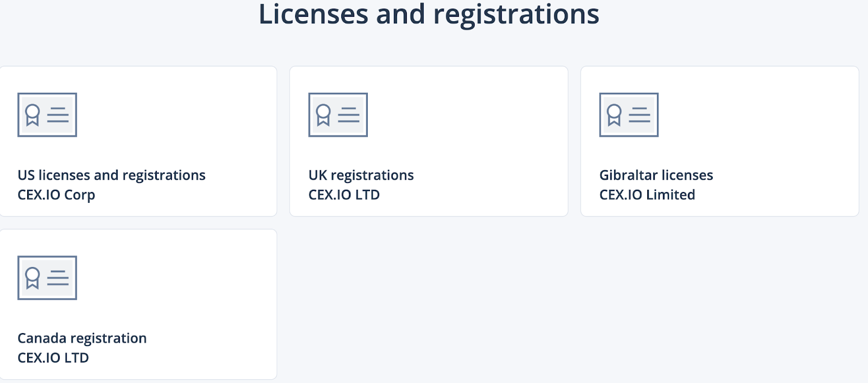Click the text lines in the Gibraltar card icon

click(640, 114)
